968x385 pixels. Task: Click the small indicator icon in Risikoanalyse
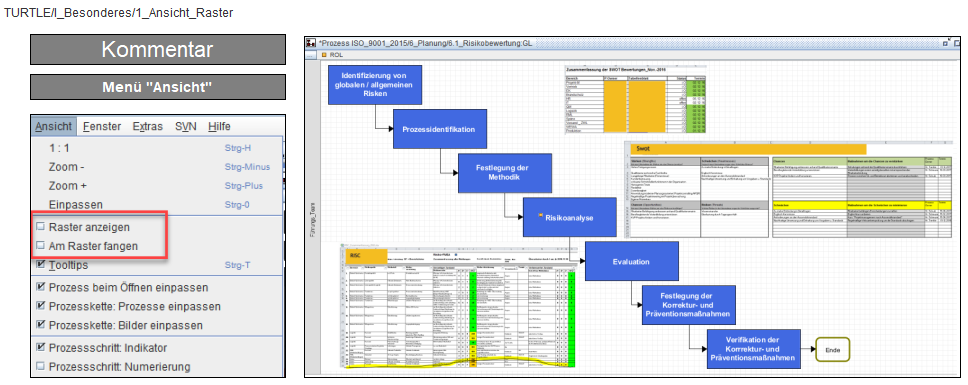tap(541, 215)
